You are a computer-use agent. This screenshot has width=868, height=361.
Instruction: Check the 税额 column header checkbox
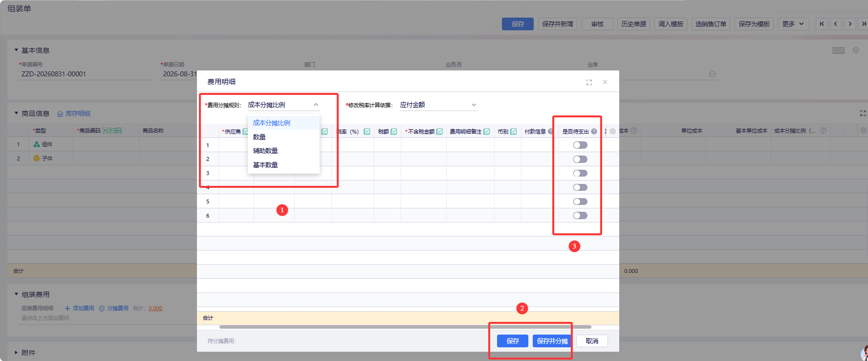(x=394, y=132)
